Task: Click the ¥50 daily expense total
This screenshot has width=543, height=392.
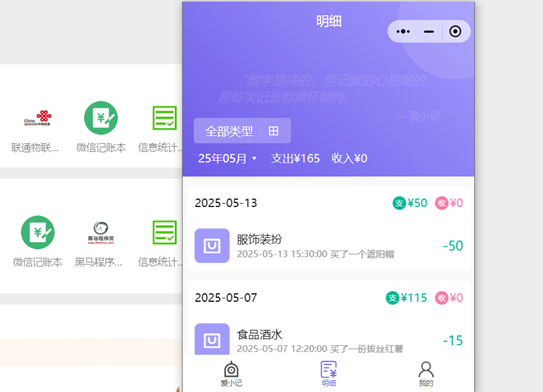Action: (x=417, y=203)
